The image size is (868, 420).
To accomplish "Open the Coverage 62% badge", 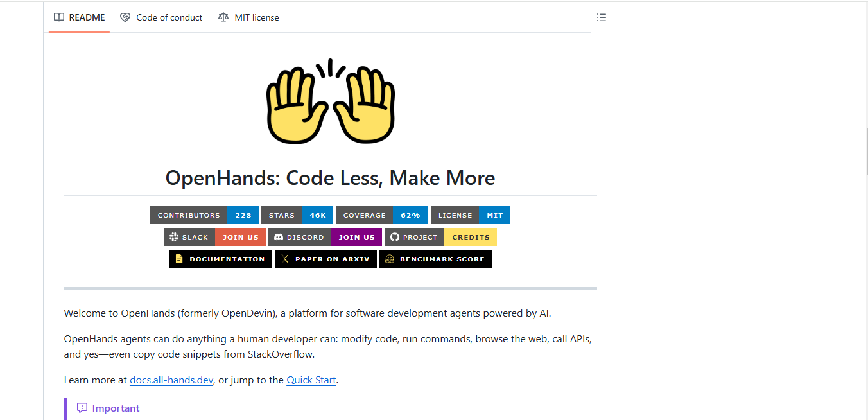I will click(x=382, y=215).
